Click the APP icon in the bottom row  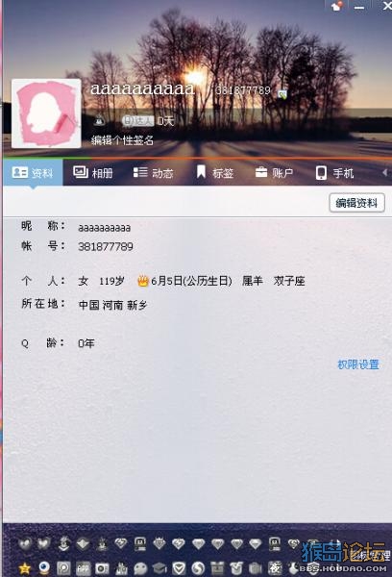pos(83,568)
